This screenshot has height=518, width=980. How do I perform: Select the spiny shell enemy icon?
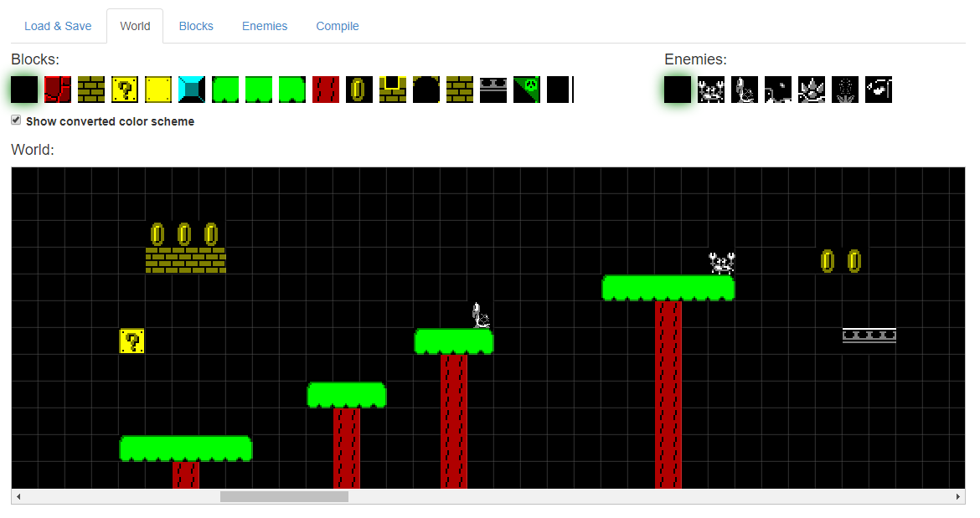pyautogui.click(x=812, y=90)
